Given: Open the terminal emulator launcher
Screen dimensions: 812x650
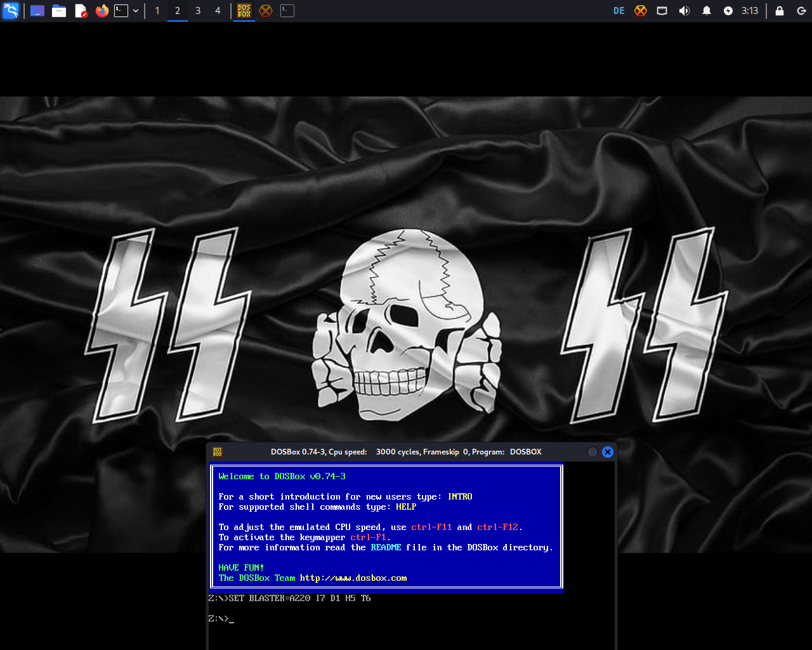Looking at the screenshot, I should coord(121,11).
